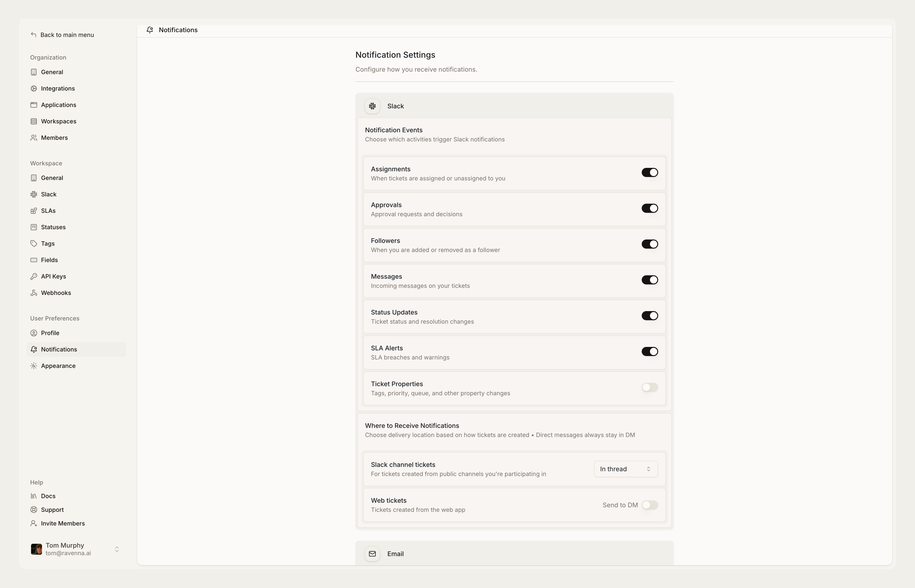
Task: Click the Slack icon in notification card header
Action: tap(372, 106)
